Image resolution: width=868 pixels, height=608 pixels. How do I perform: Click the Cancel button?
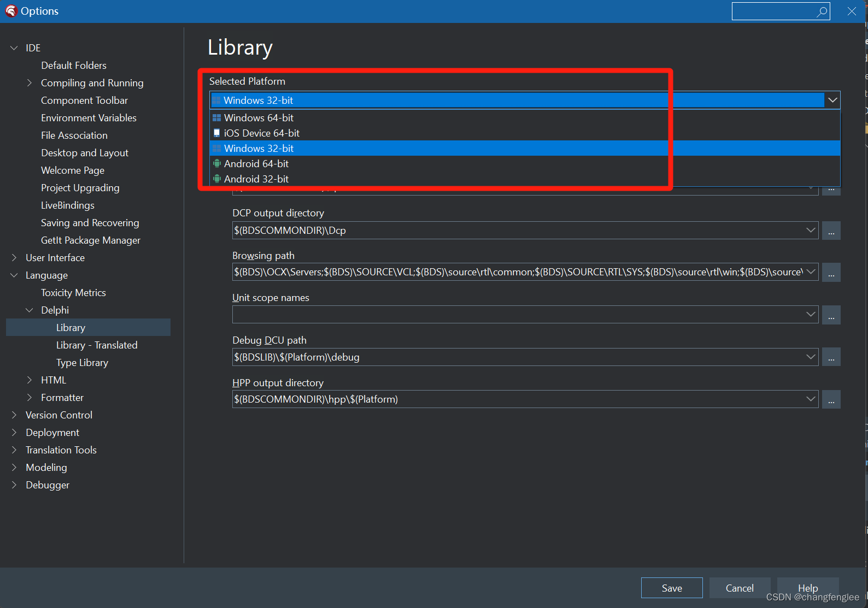tap(740, 588)
